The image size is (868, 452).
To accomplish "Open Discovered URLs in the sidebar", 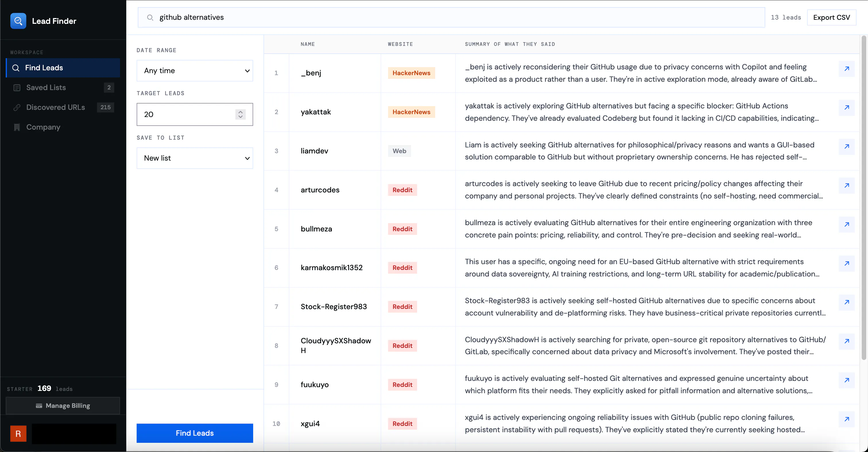I will point(63,108).
